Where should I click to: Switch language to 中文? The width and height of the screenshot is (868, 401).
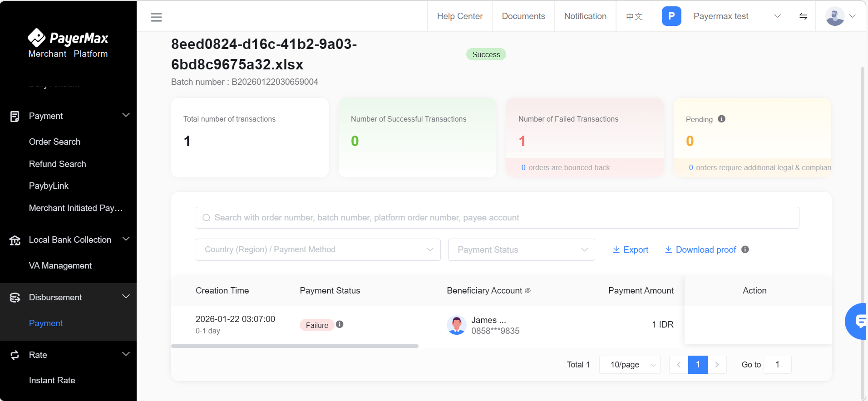(x=634, y=16)
